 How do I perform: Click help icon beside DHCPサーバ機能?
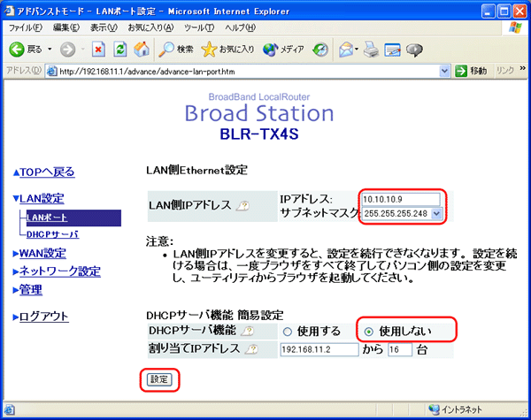(x=247, y=331)
